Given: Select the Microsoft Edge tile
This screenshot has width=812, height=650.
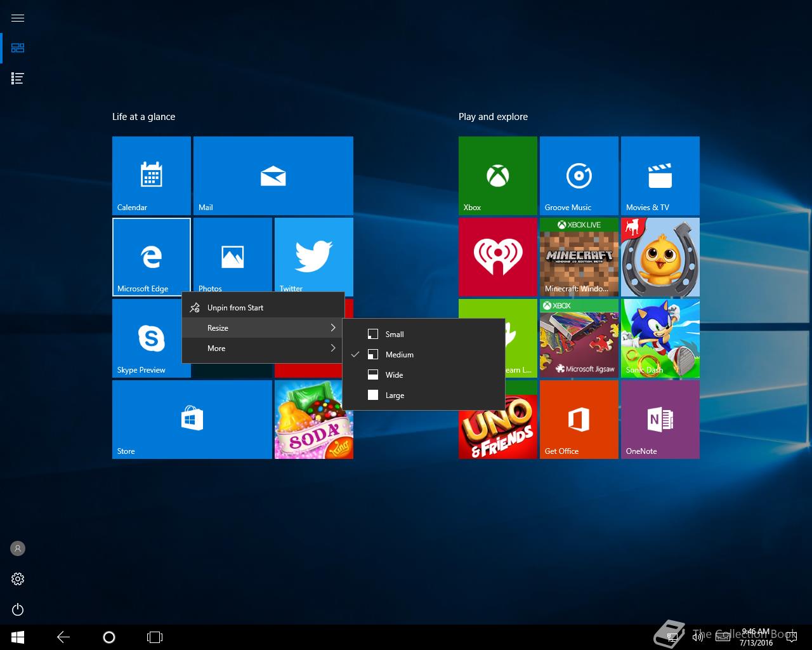Looking at the screenshot, I should pos(152,257).
